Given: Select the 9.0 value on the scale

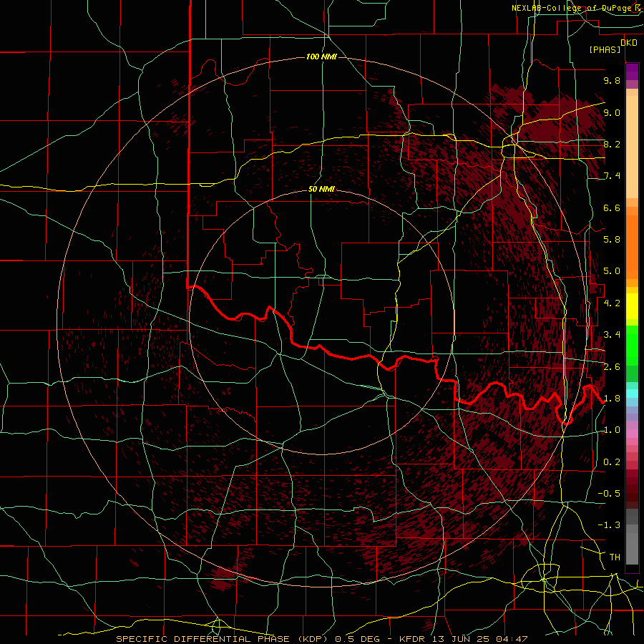Looking at the screenshot, I should pos(612,113).
